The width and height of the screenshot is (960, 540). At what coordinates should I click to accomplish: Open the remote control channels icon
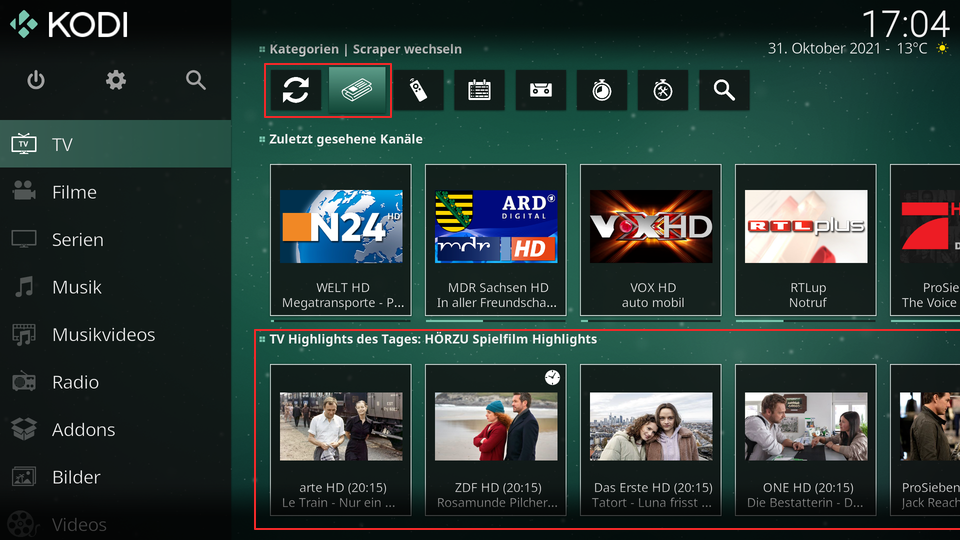coord(418,91)
